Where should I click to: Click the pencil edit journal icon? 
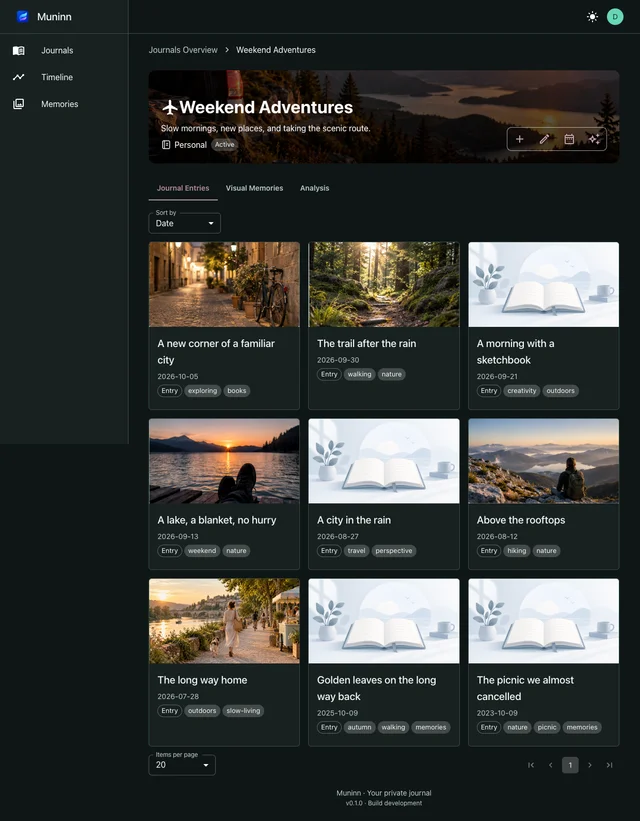pyautogui.click(x=544, y=139)
